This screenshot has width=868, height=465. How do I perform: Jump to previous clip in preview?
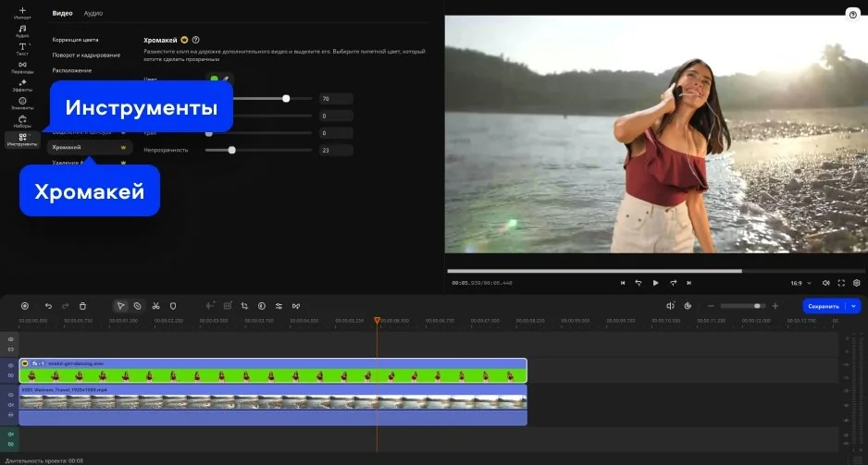[623, 283]
